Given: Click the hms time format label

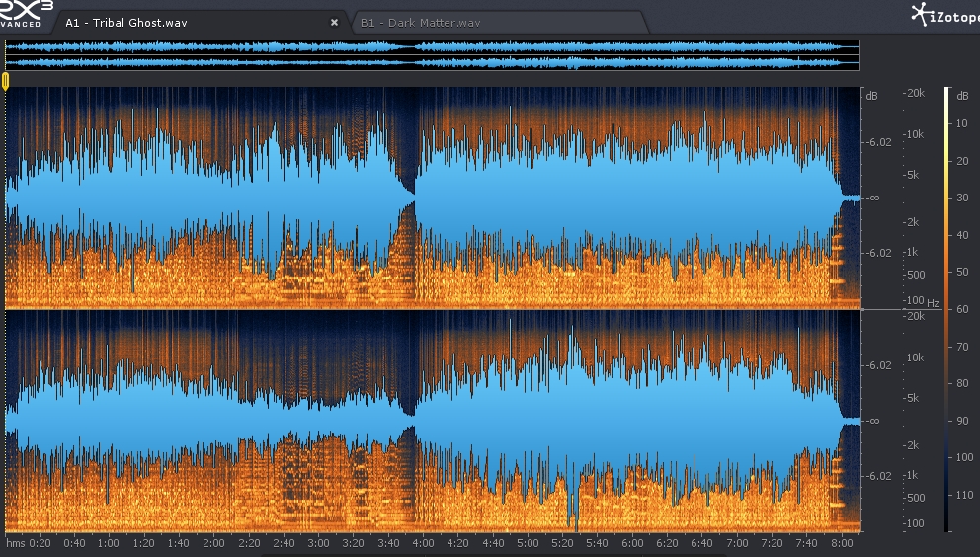Looking at the screenshot, I should click(x=15, y=543).
